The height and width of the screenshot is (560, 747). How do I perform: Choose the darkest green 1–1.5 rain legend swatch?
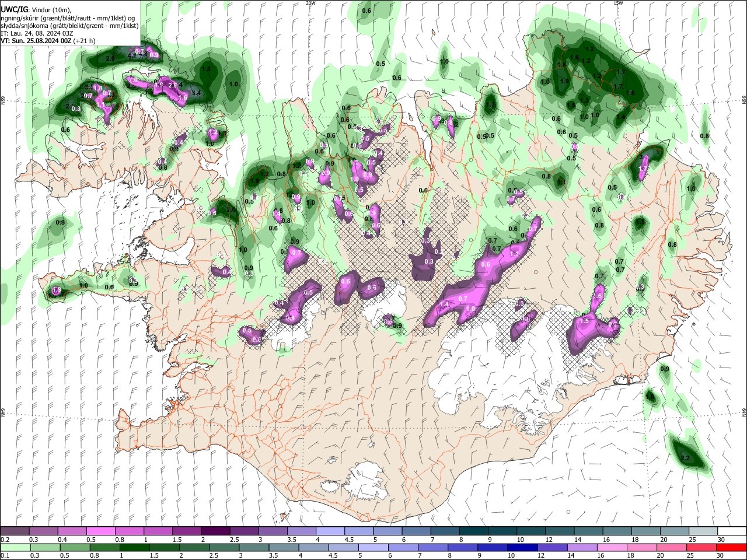pyautogui.click(x=134, y=547)
